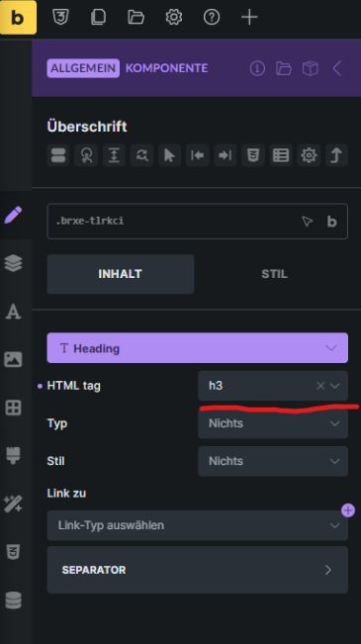Image resolution: width=361 pixels, height=644 pixels.
Task: Click the cube icon in purple header
Action: point(311,68)
